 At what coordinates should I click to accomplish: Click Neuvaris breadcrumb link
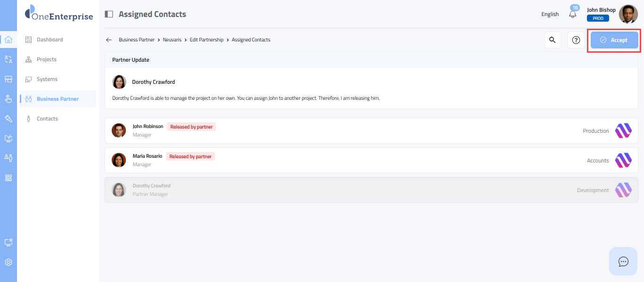(x=172, y=40)
